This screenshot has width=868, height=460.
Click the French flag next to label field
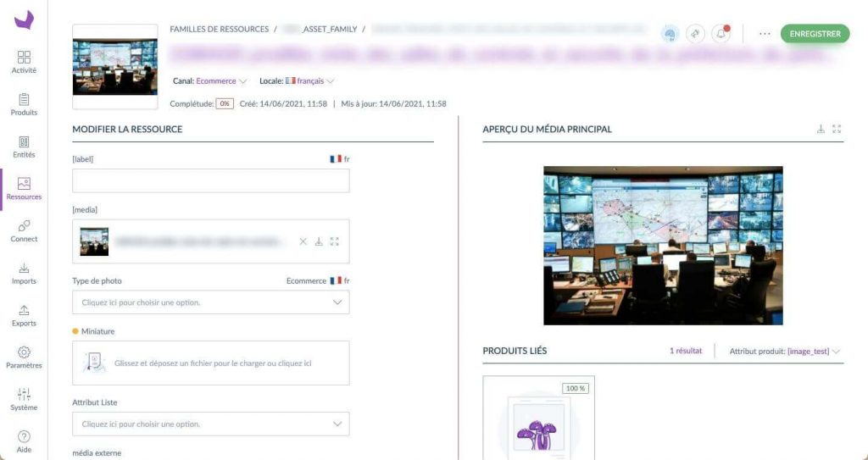point(336,159)
